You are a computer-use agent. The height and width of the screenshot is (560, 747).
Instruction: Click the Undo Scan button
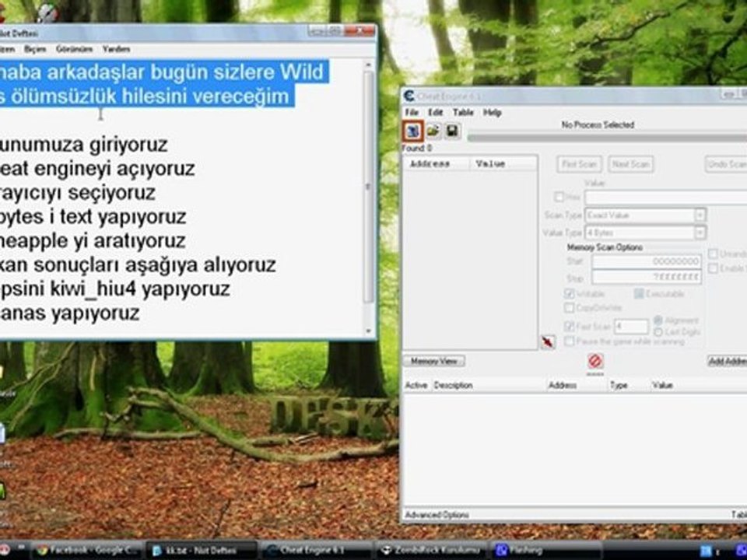[726, 164]
